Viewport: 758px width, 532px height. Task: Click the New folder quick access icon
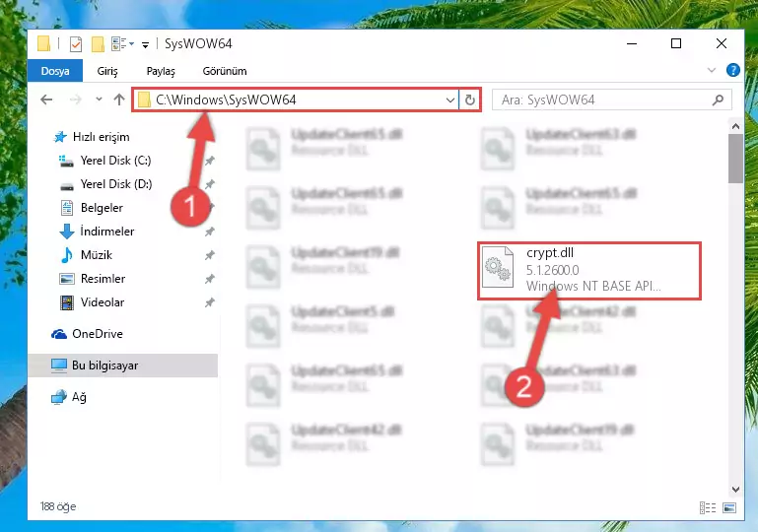[99, 44]
